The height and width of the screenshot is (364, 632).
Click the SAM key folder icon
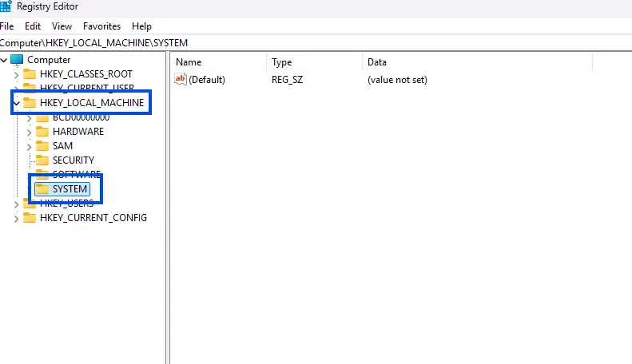point(42,146)
